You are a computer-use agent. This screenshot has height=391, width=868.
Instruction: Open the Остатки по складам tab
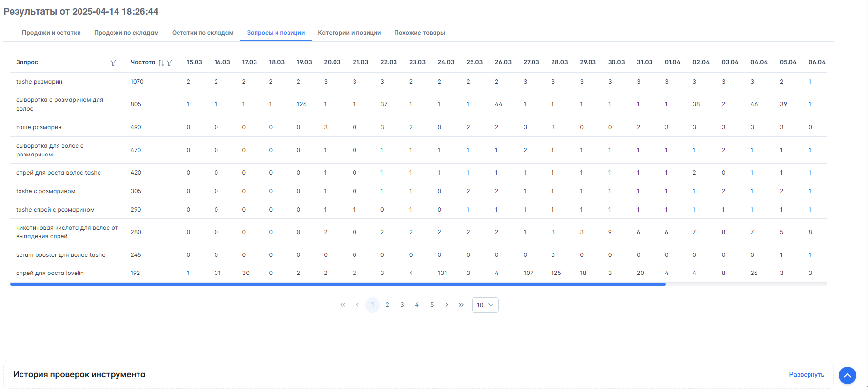[202, 33]
